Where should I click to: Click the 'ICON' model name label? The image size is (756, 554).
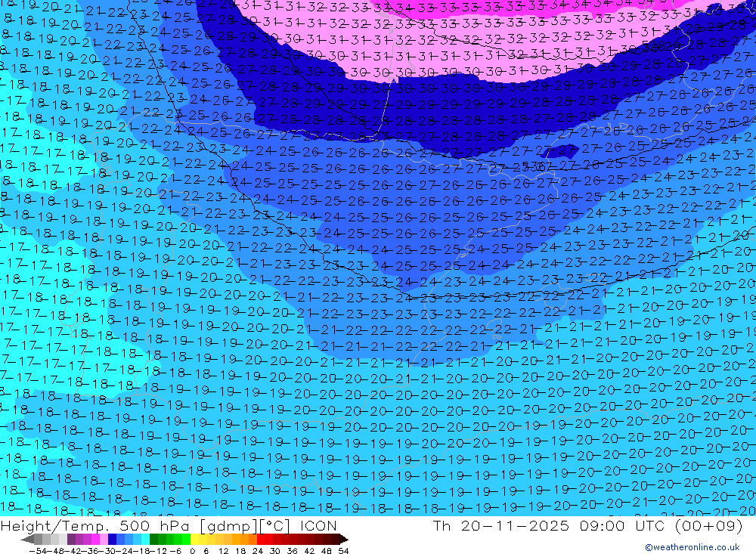tap(318, 525)
